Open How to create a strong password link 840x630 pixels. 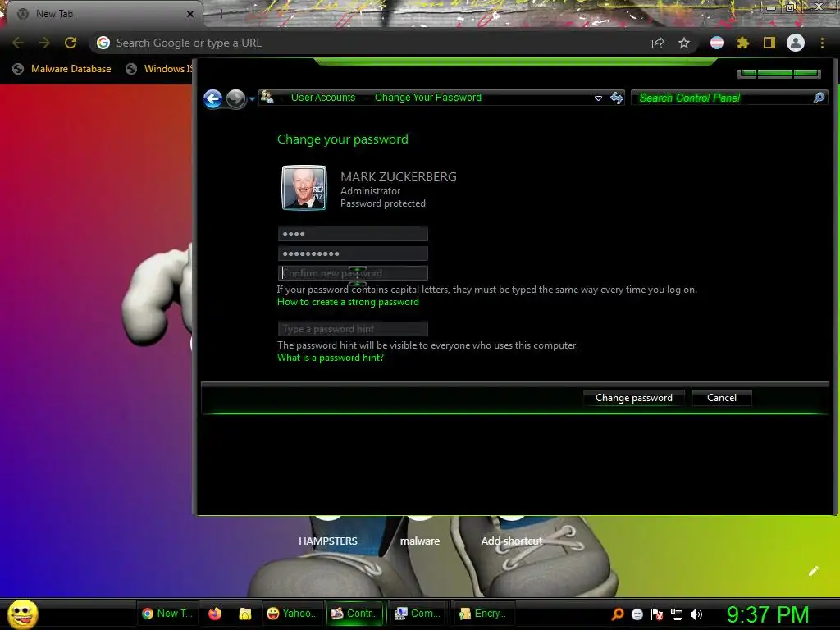pyautogui.click(x=348, y=302)
